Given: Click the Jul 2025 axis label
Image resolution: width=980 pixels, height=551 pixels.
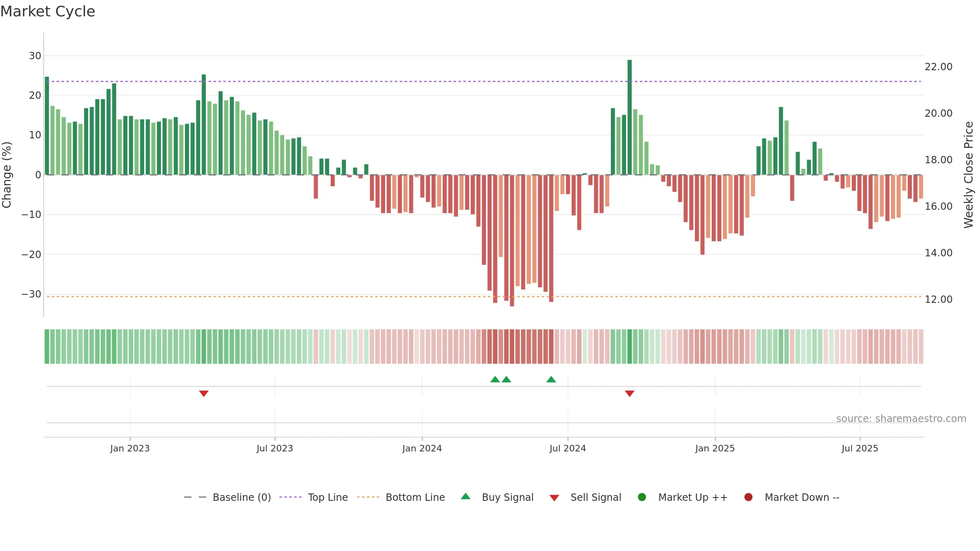Looking at the screenshot, I should coord(860,449).
